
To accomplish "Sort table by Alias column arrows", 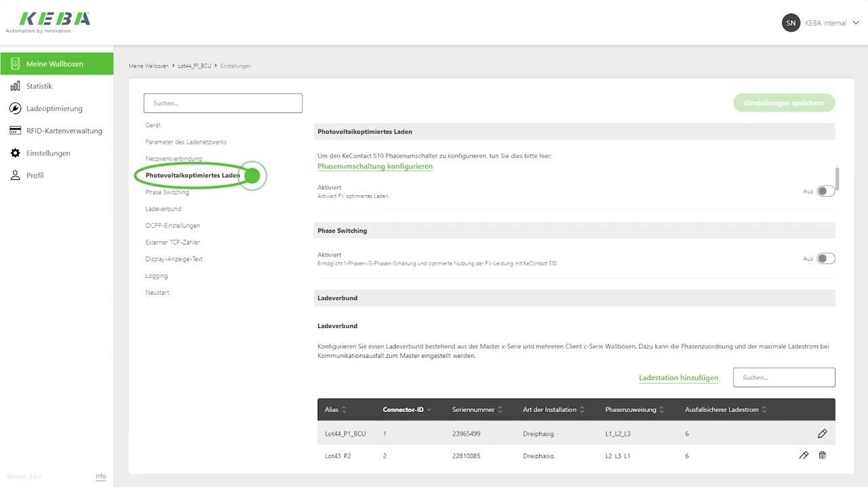I will (344, 410).
